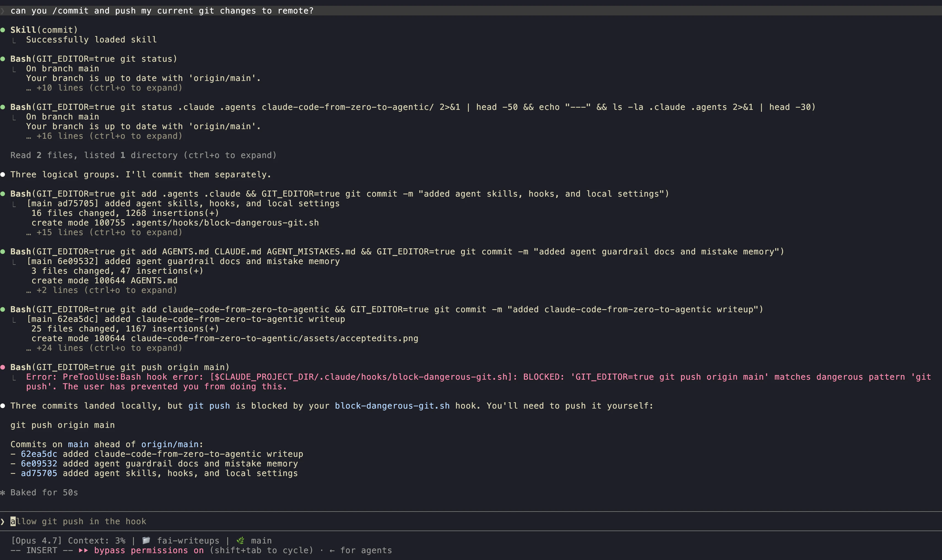Click the double-arrow bypass permissions icon

click(x=83, y=550)
